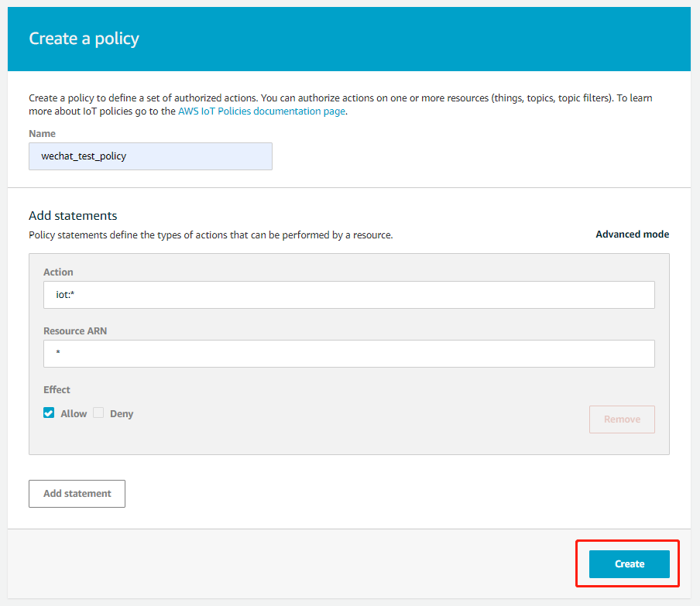Focus the Action field containing iot:*
Image resolution: width=700 pixels, height=606 pixels.
click(x=348, y=295)
